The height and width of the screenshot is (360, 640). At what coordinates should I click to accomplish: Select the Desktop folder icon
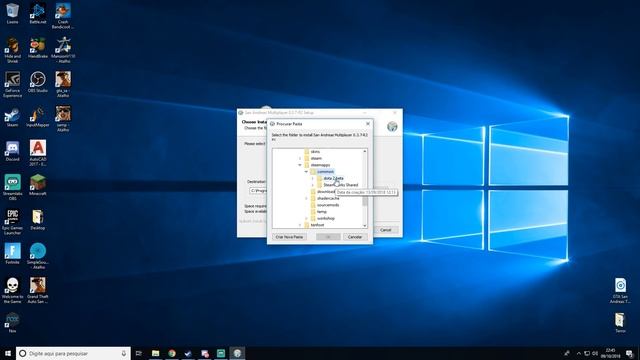[38, 220]
